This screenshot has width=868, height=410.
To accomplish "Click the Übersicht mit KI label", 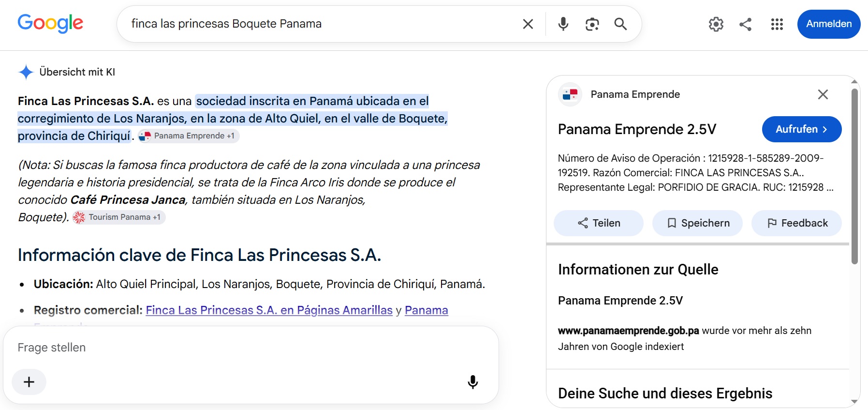I will tap(77, 72).
